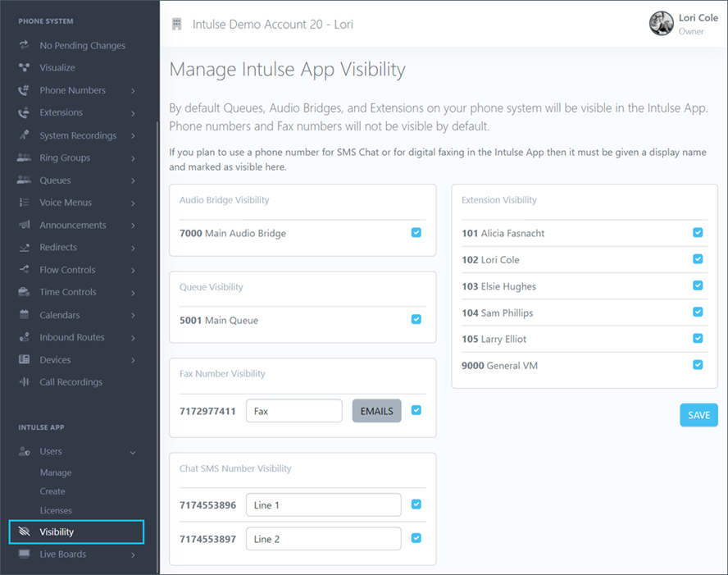Viewport: 728px width, 575px height.
Task: Open the Create user page
Action: coord(52,491)
